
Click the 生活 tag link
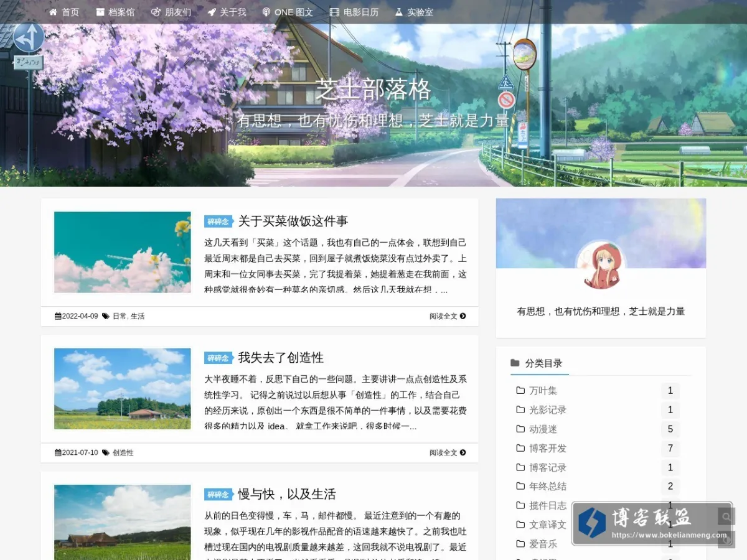(x=138, y=316)
